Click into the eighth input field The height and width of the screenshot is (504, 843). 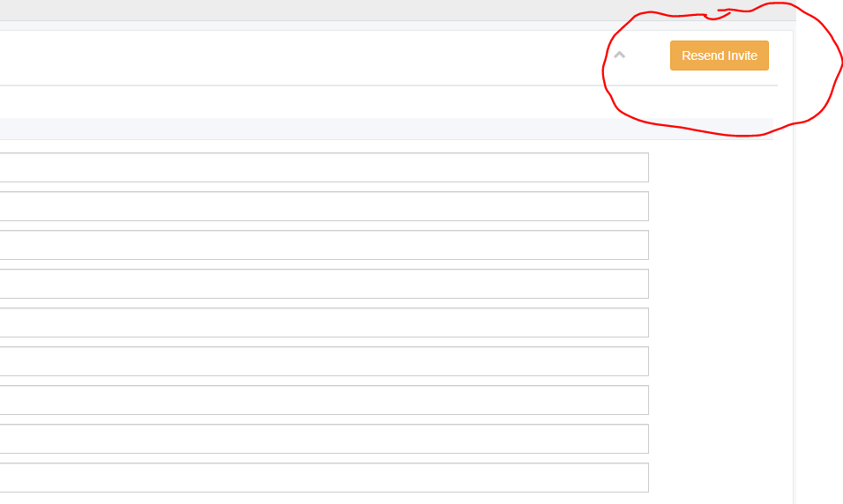(x=324, y=439)
